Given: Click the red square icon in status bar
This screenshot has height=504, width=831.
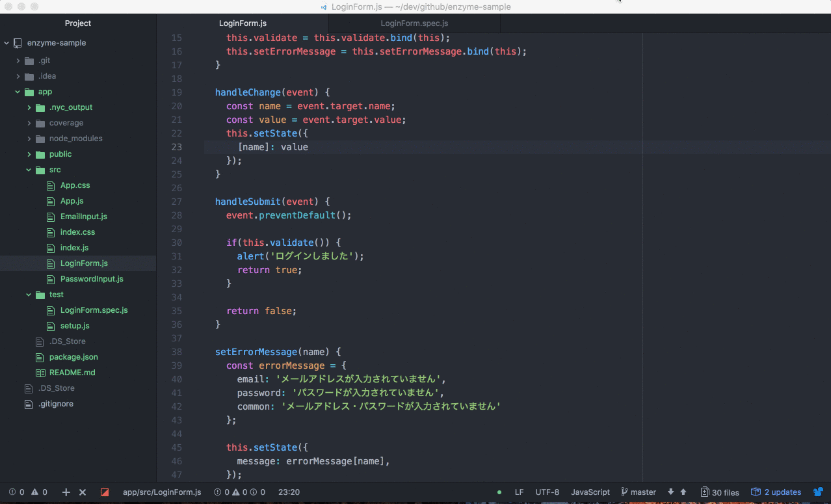Looking at the screenshot, I should (x=104, y=492).
